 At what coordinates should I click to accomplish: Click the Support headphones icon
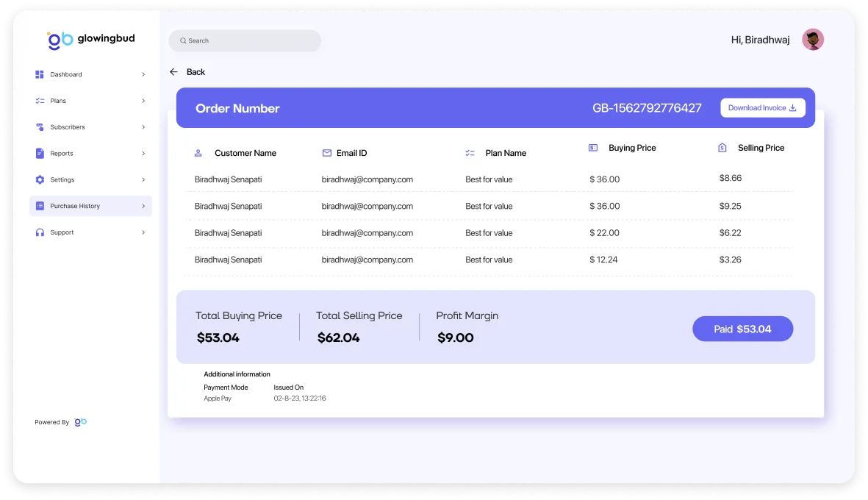point(40,232)
